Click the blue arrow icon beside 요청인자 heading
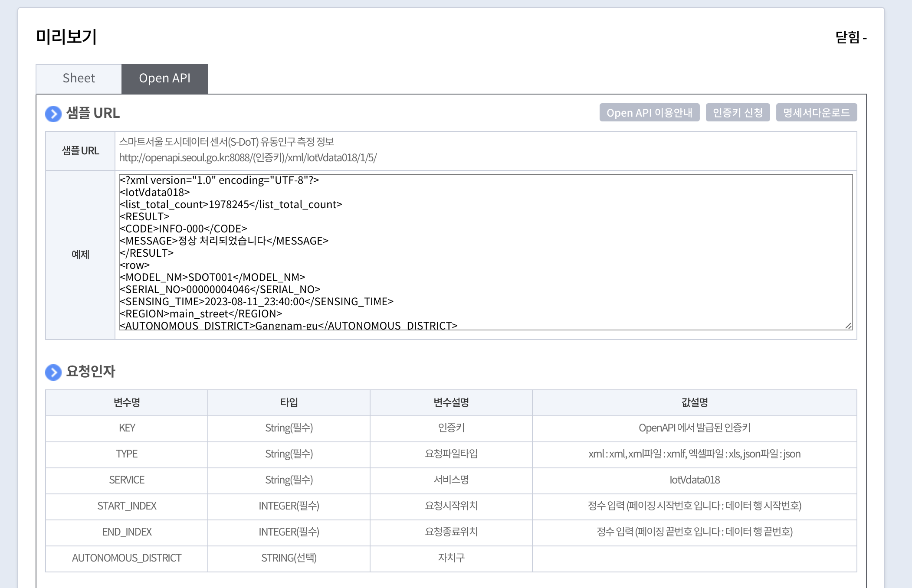This screenshot has height=588, width=912. point(53,372)
